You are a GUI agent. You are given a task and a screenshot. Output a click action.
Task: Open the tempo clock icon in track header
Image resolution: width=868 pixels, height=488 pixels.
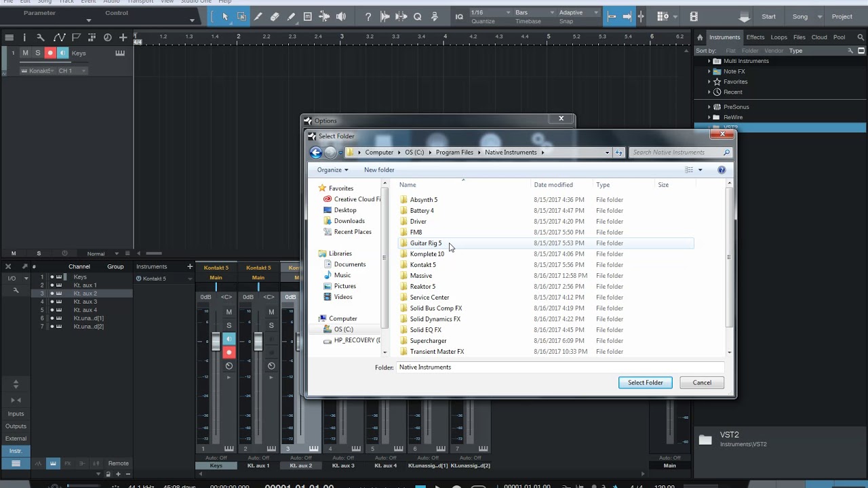(x=107, y=37)
